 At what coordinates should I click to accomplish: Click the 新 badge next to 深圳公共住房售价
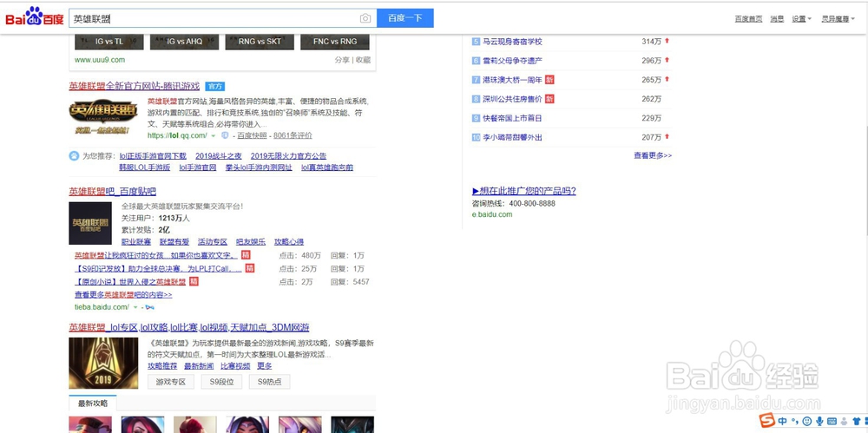pos(549,99)
